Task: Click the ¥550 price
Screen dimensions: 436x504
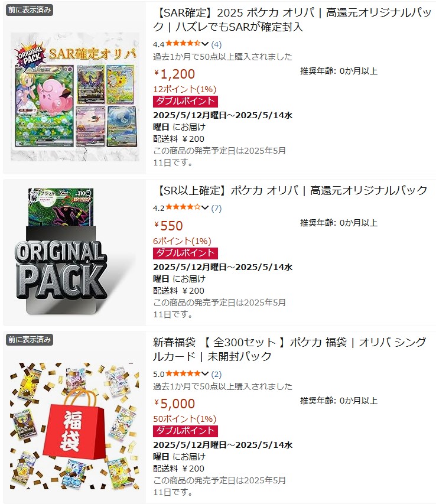Action: [x=168, y=226]
